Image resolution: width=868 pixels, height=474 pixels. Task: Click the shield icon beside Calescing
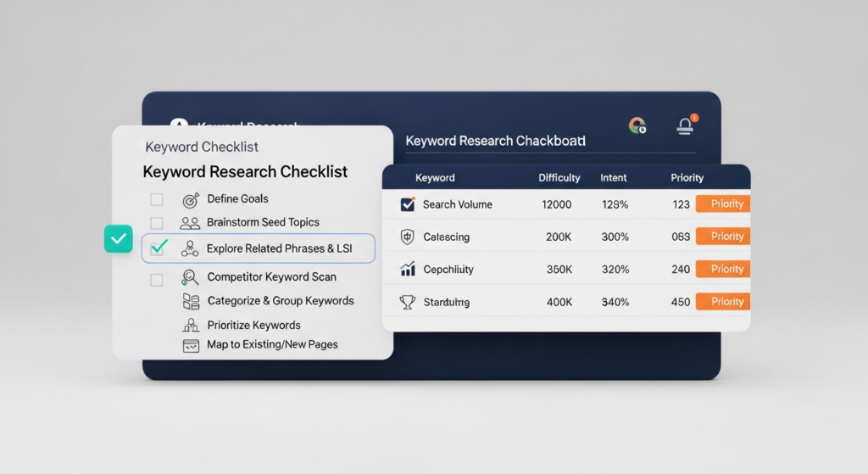(408, 237)
